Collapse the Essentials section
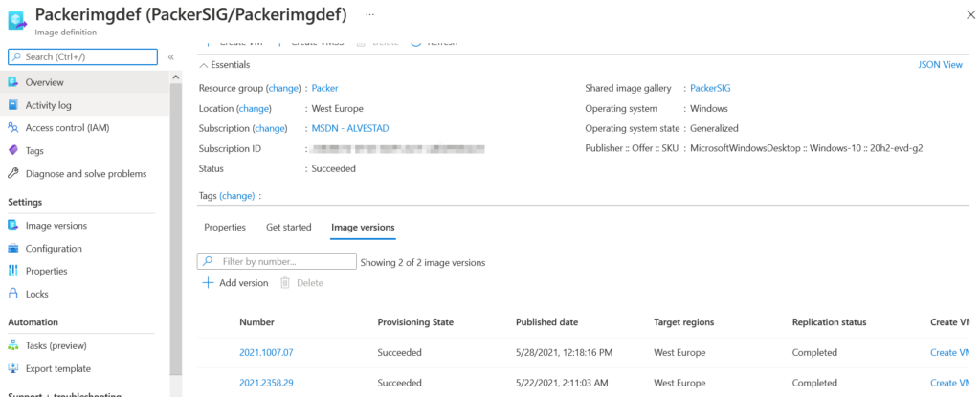This screenshot has width=980, height=397. [203, 65]
